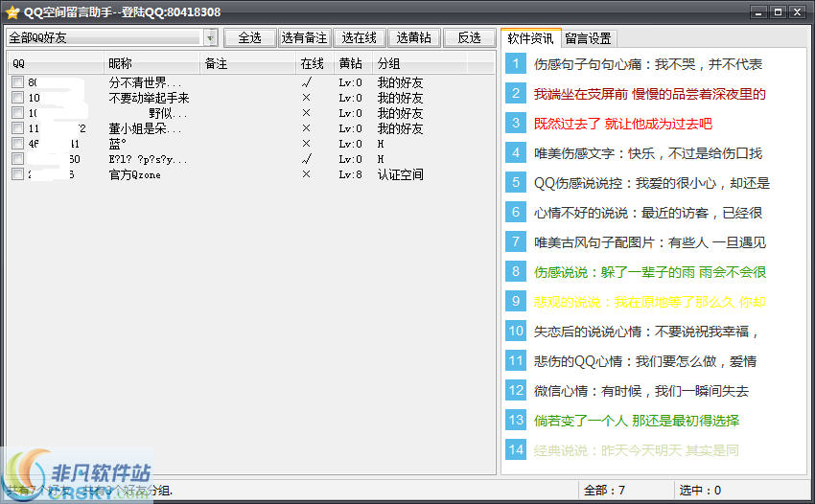Open yellow article 悲观的说说

click(x=650, y=302)
